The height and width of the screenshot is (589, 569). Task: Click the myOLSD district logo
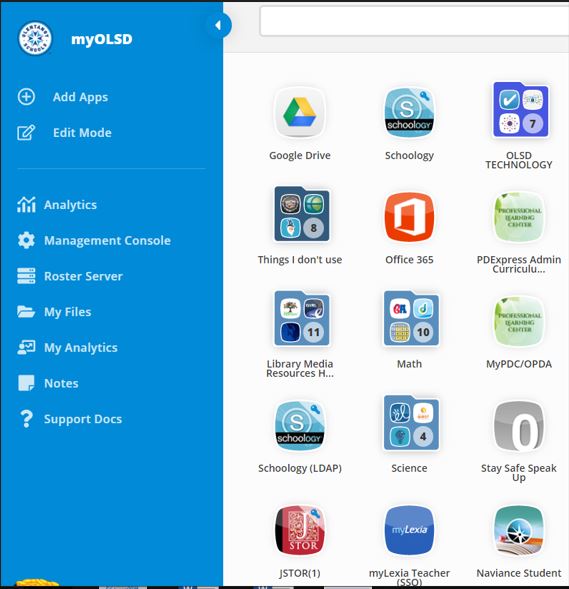35,38
